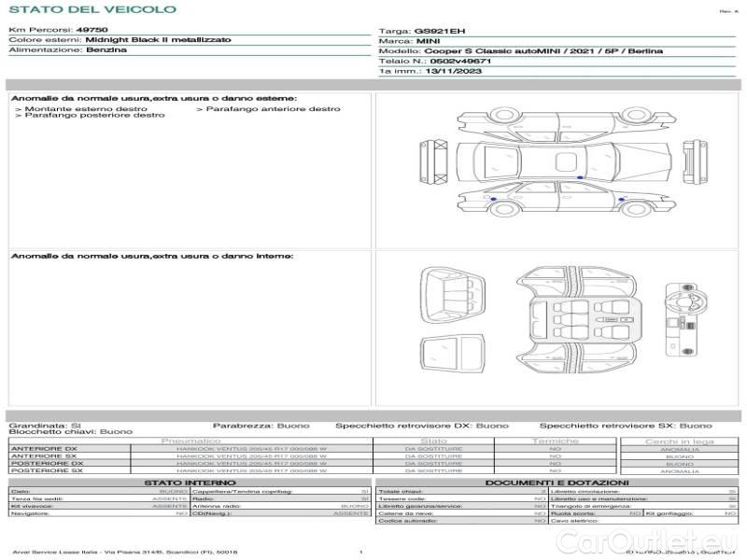Select the upper side-view car diagram
Screen dimensions: 747x560
(x=556, y=127)
